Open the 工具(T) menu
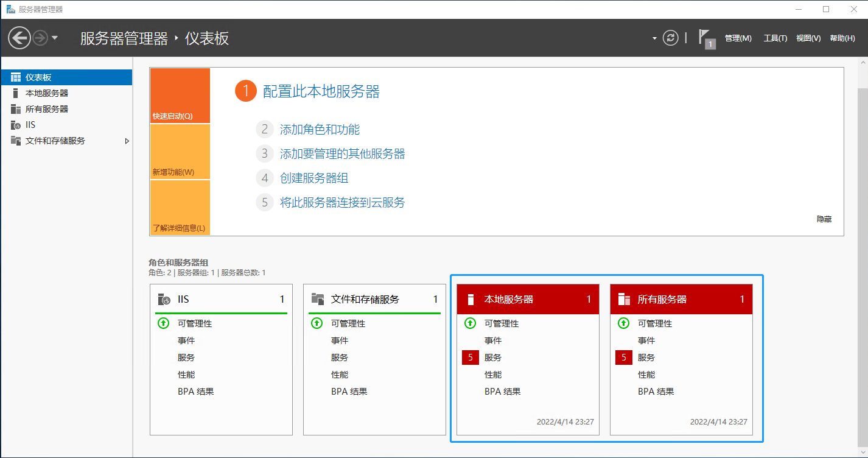The image size is (868, 458). [775, 38]
